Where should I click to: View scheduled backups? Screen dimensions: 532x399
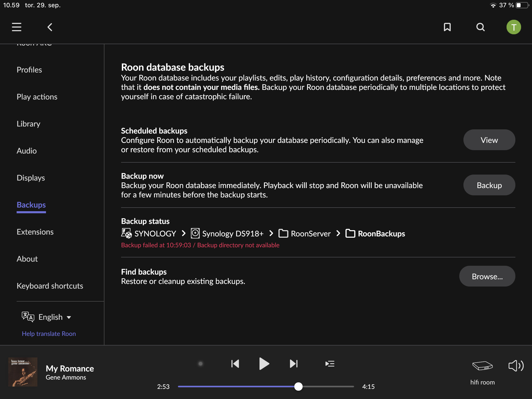[x=489, y=140]
